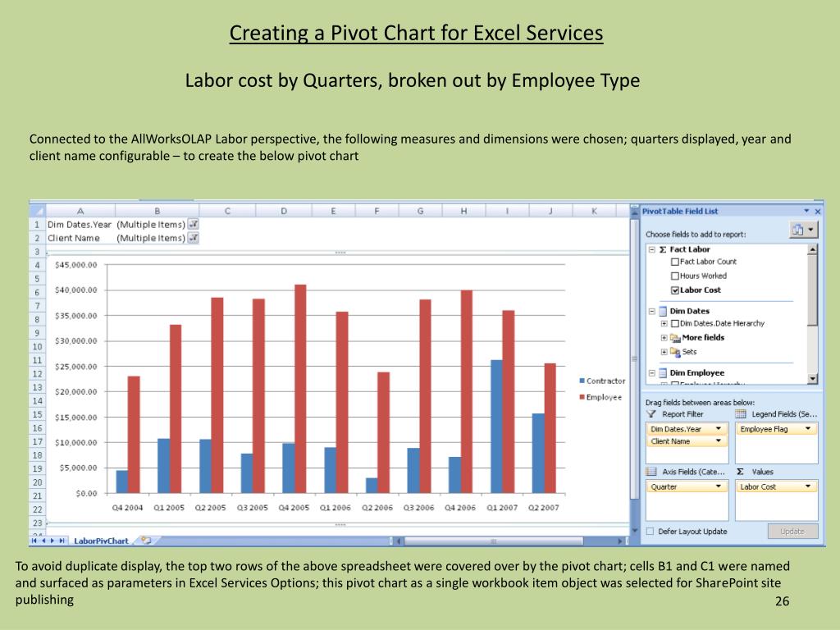Go to the first sheet using the navigation arrow
The height and width of the screenshot is (630, 840).
(x=34, y=541)
